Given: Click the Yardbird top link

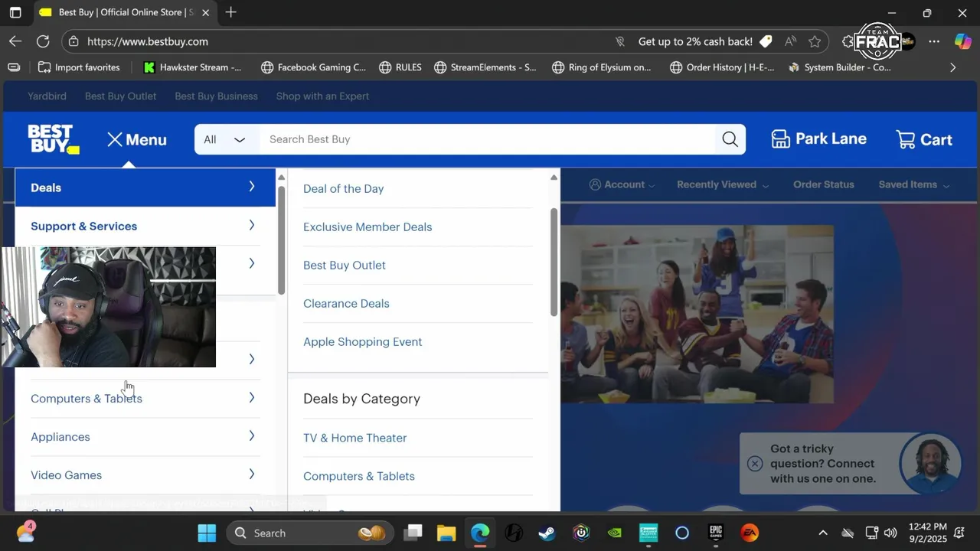Looking at the screenshot, I should click(x=47, y=96).
